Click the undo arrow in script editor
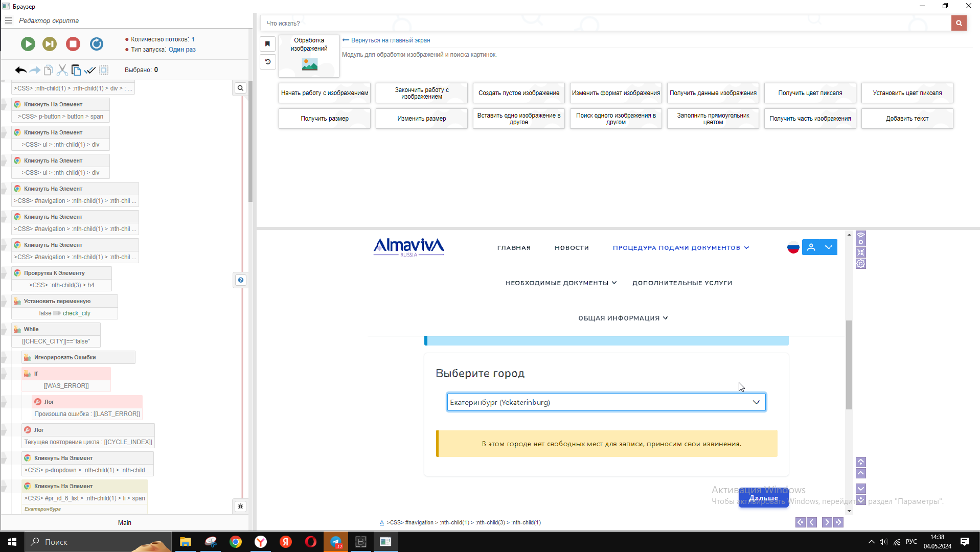 pyautogui.click(x=20, y=70)
